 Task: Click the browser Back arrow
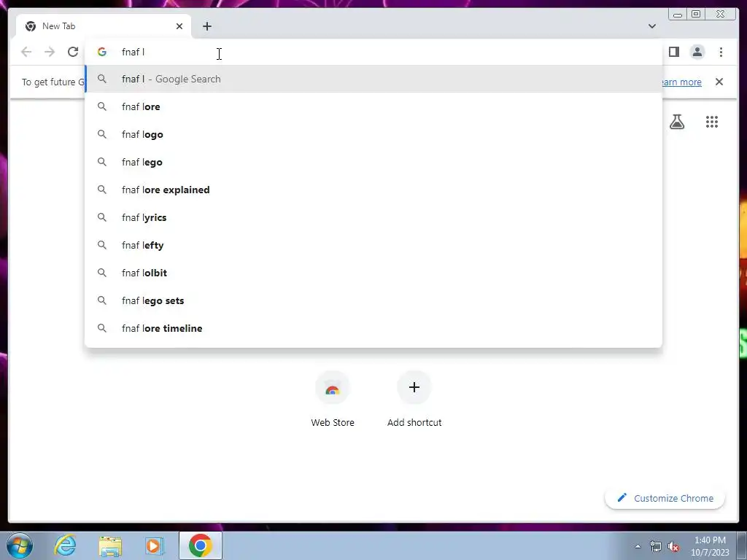point(26,52)
